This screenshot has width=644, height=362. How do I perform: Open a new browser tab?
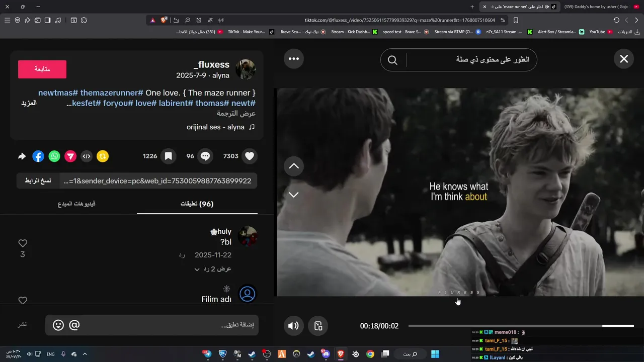coord(472,7)
